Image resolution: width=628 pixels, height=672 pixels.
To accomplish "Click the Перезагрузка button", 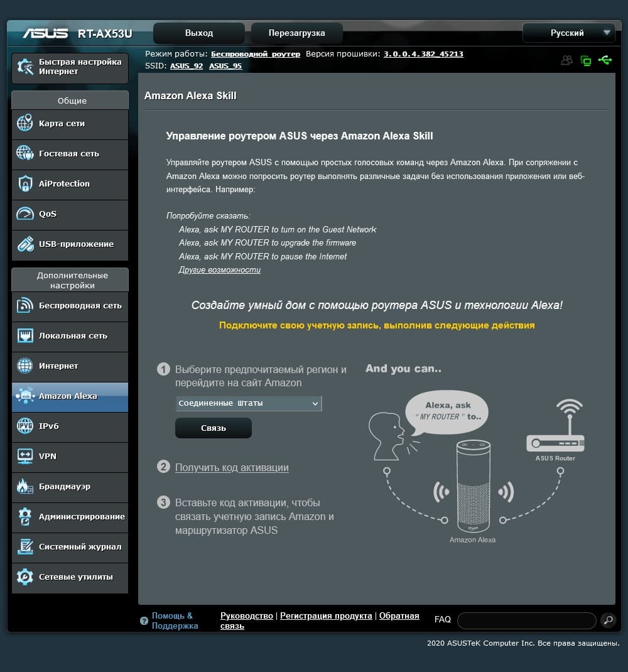I will pyautogui.click(x=296, y=33).
